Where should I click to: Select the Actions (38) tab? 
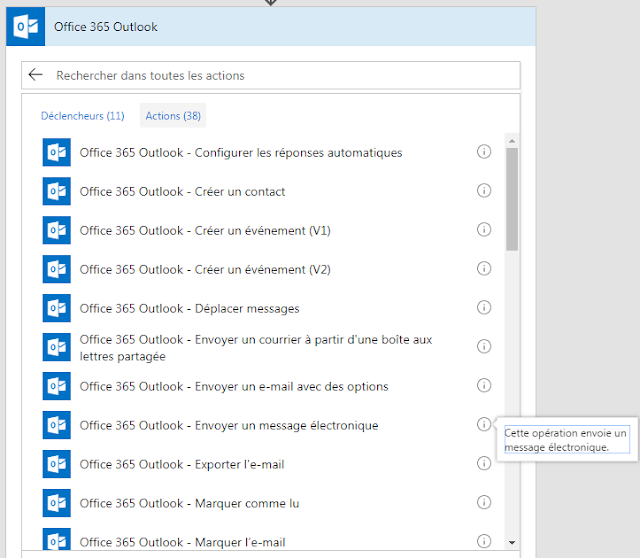pos(173,116)
